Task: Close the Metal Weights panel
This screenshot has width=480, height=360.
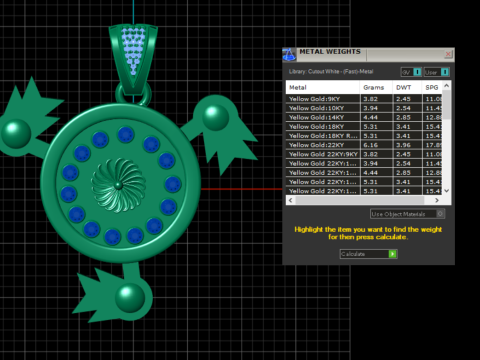Action: 448,54
